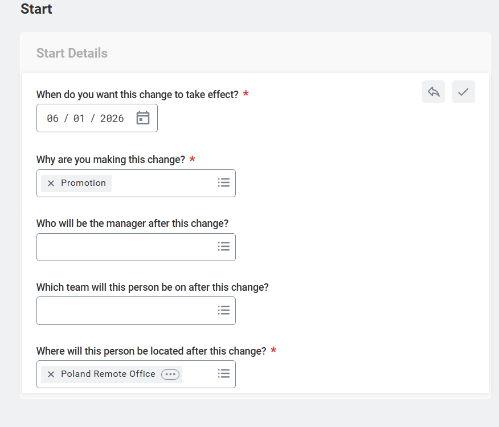Select the day 01 in the date field
499x427 pixels.
tap(79, 118)
